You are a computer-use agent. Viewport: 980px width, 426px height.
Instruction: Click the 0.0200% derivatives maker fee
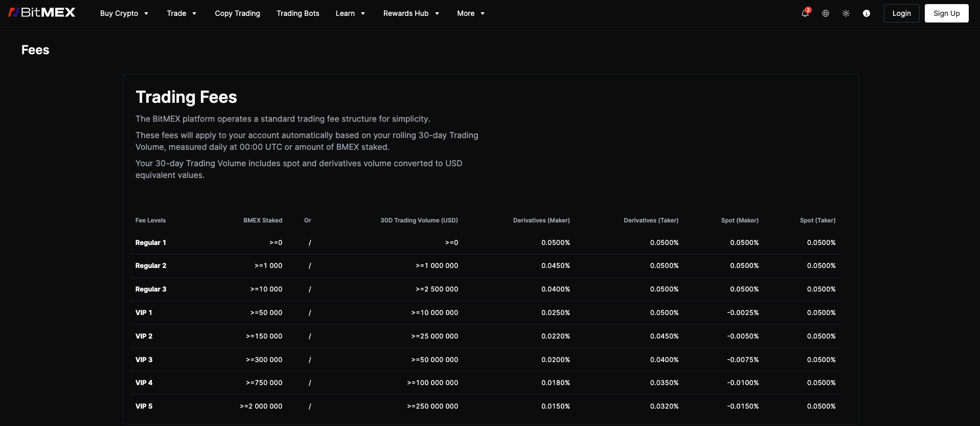pyautogui.click(x=556, y=360)
